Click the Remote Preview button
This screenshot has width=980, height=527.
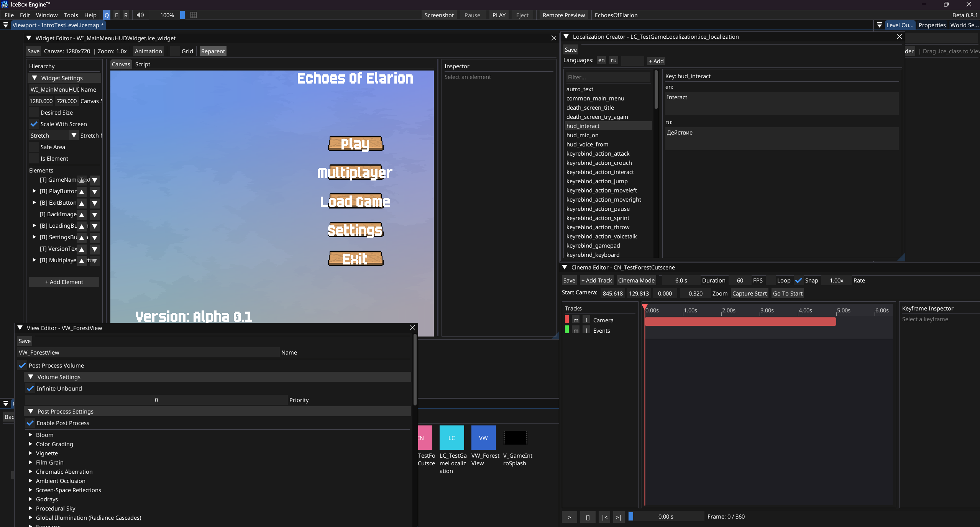pos(564,15)
